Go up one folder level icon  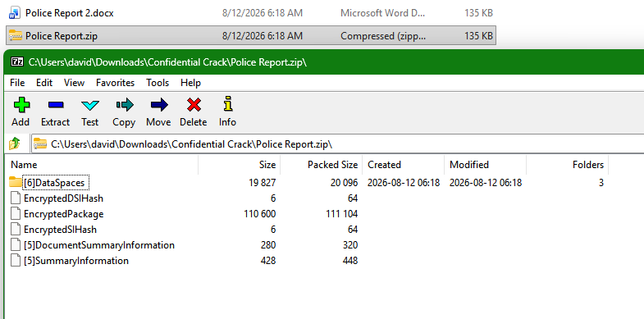[15, 144]
